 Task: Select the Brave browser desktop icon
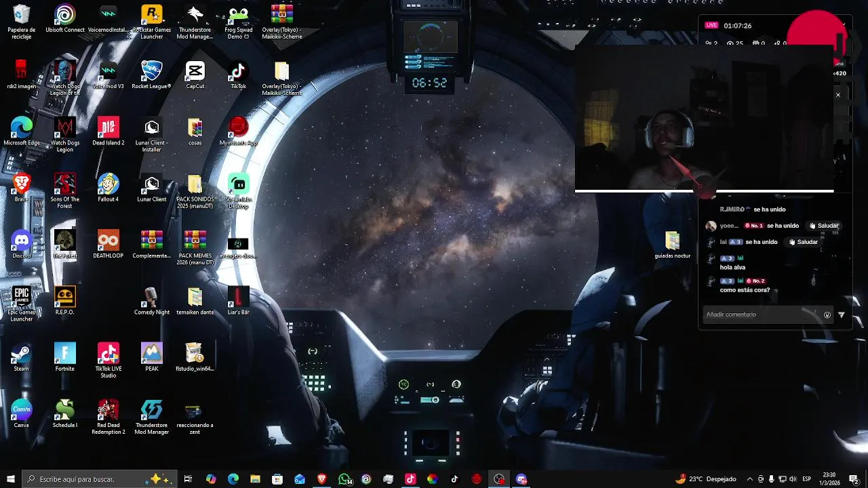coord(22,188)
